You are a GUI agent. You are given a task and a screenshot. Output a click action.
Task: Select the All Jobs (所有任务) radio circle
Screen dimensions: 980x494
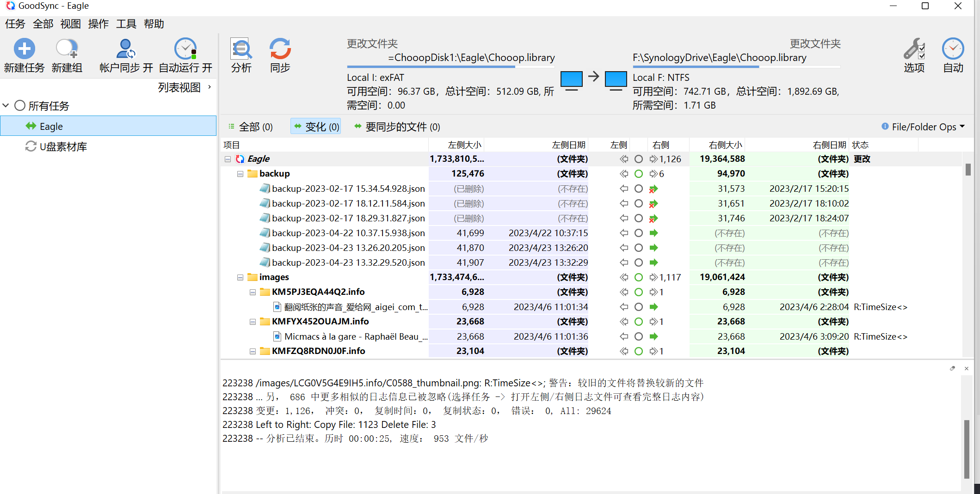[x=20, y=106]
